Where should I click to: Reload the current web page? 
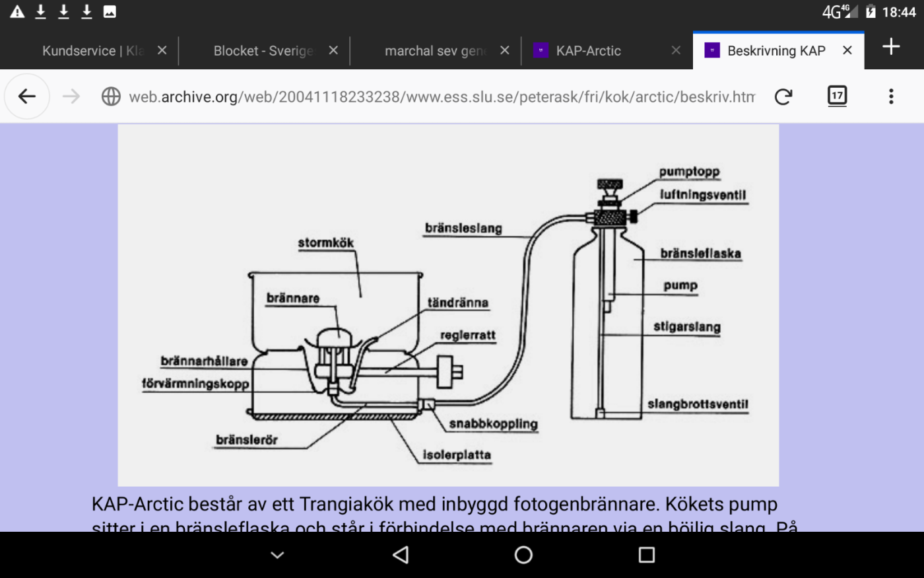[783, 96]
